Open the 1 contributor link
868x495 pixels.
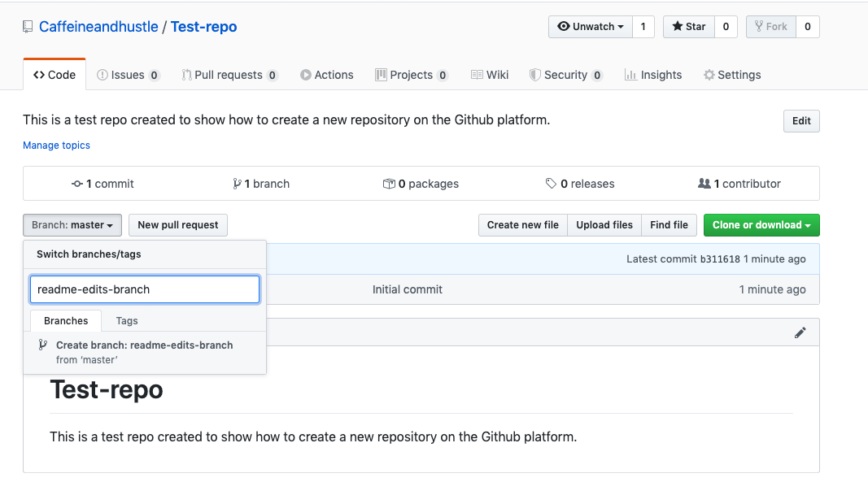point(739,184)
